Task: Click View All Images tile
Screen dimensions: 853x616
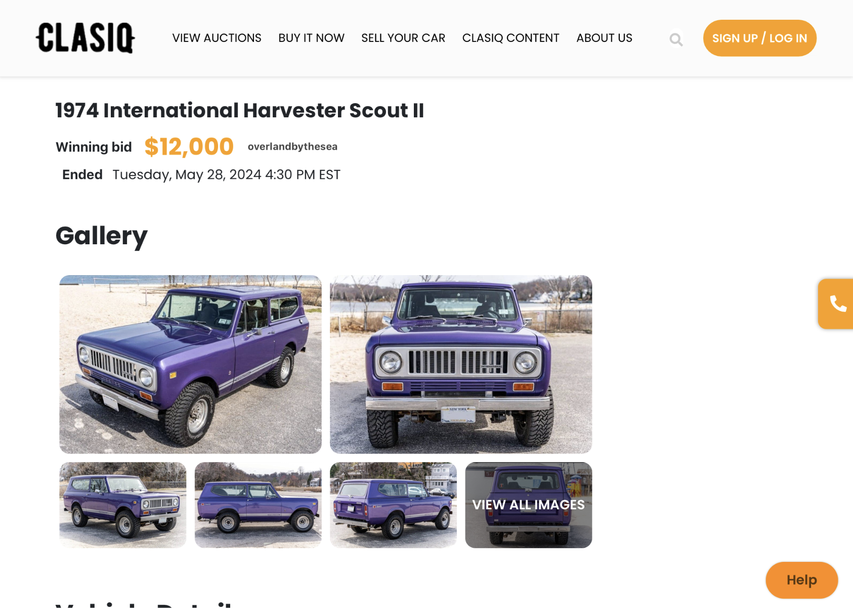Action: [x=529, y=505]
